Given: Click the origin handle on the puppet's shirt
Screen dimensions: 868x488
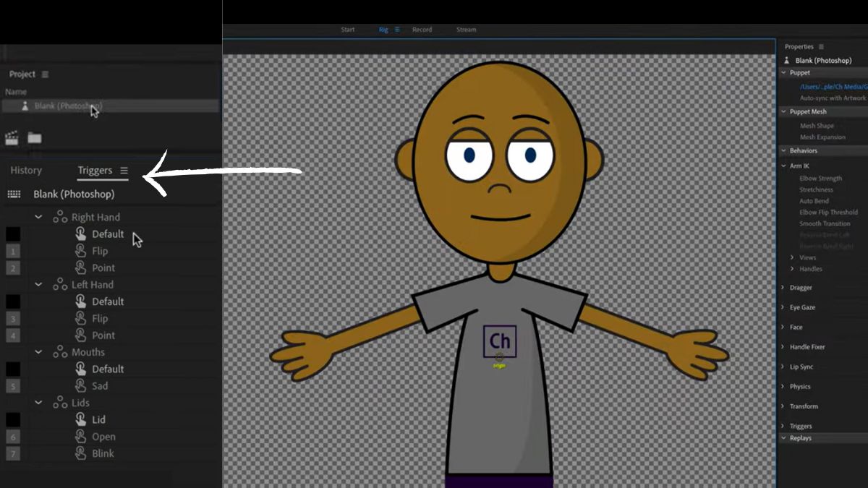Looking at the screenshot, I should tap(499, 356).
